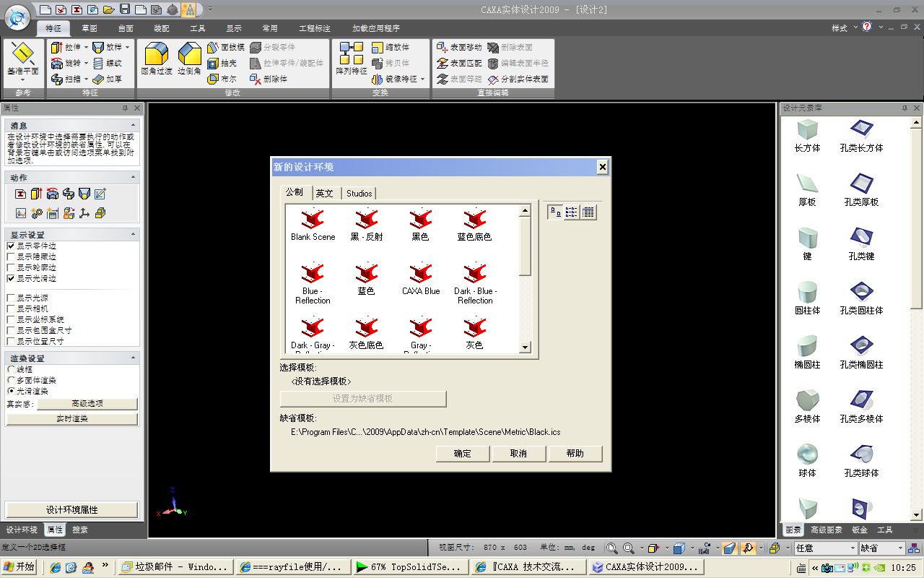Screen dimensions: 924x578
Task: Toggle the 显示零件边 checkbox
Action: [x=11, y=246]
